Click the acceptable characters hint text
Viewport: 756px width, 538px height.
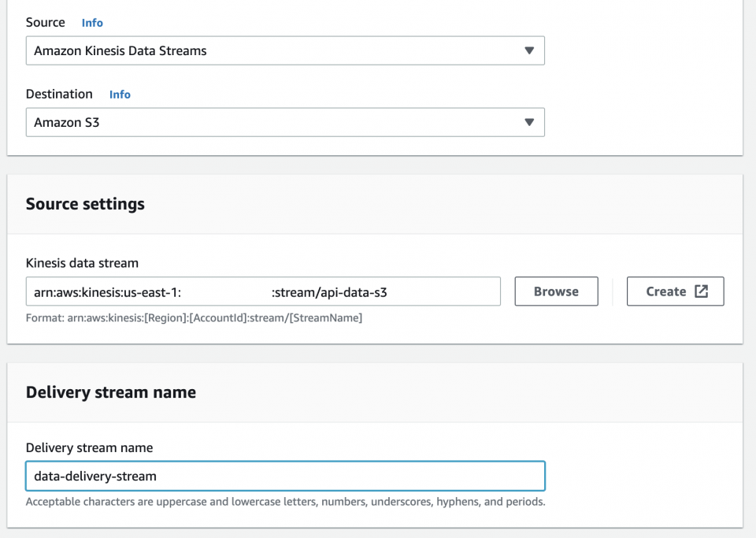click(287, 502)
